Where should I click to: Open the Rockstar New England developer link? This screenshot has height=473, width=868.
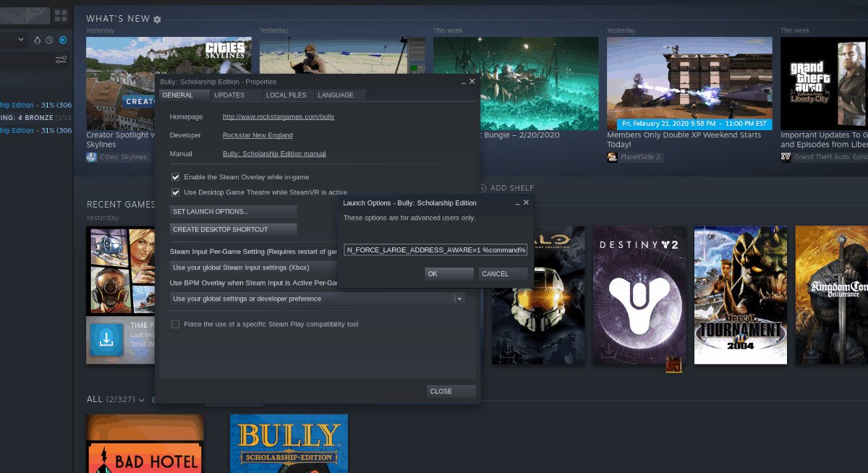click(x=258, y=135)
